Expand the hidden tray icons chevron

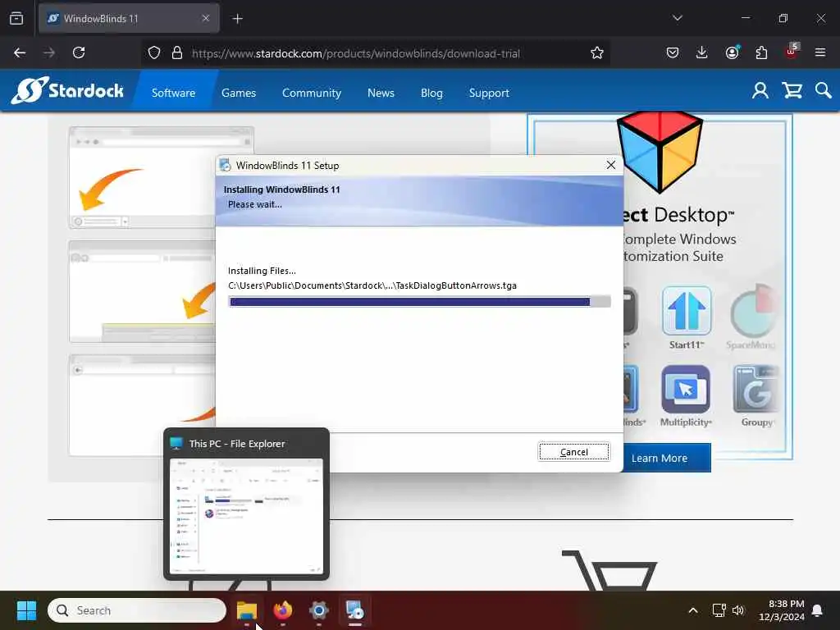pos(692,610)
